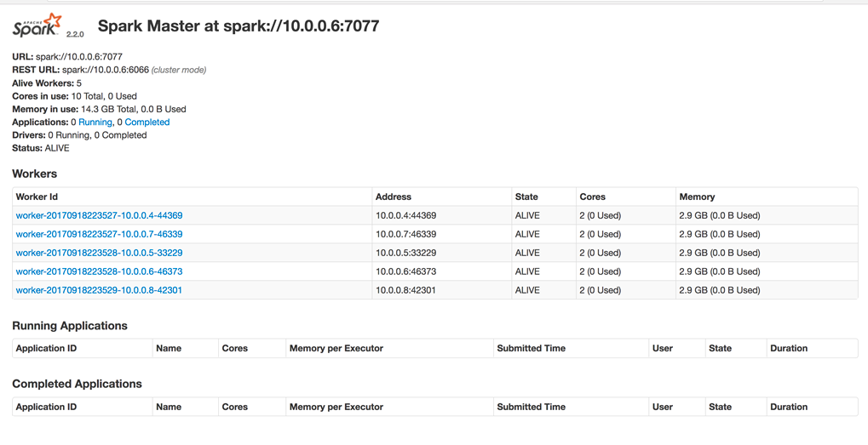
Task: Open worker-20170918223527-10.0.0.4-44369 link
Action: click(99, 215)
